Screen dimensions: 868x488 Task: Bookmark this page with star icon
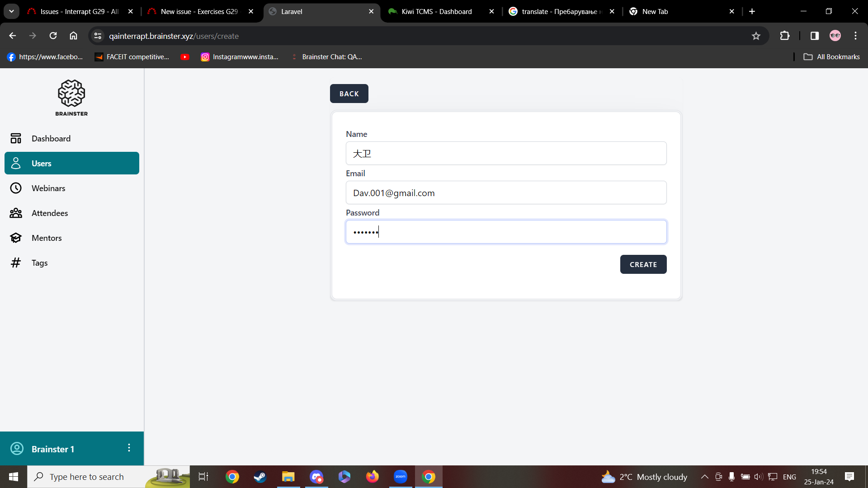(756, 36)
